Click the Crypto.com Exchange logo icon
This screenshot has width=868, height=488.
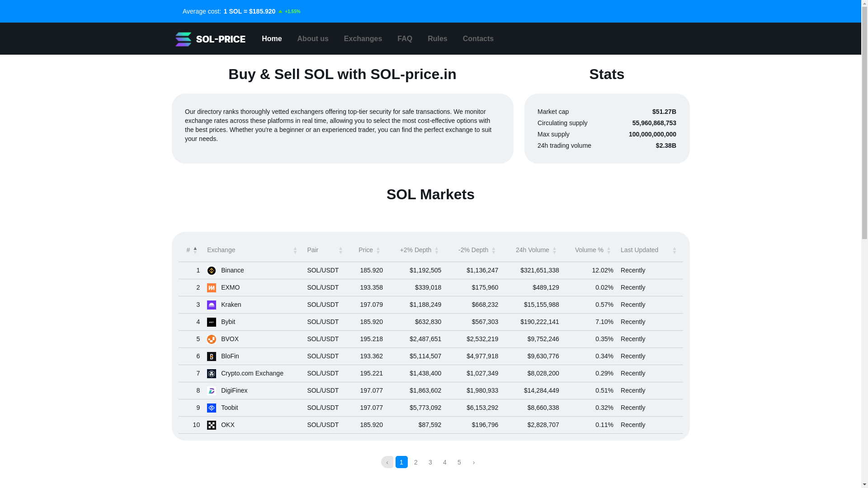pos(212,374)
